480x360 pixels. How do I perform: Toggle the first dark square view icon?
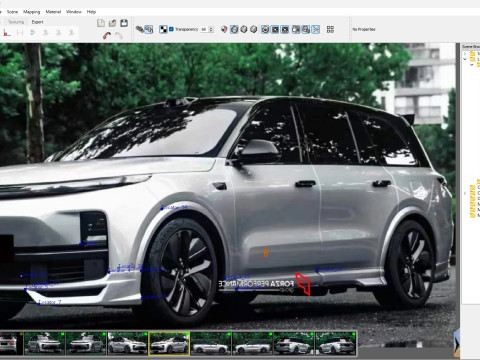275,29
